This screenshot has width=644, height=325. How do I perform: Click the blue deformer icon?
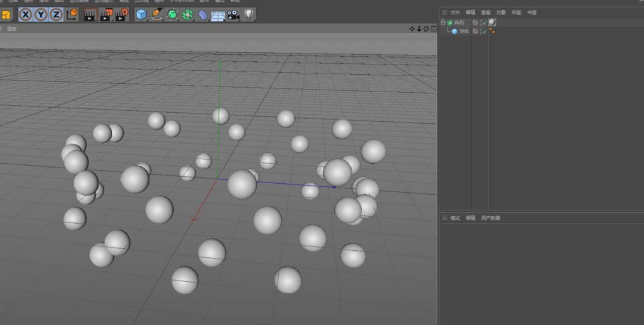pos(203,14)
